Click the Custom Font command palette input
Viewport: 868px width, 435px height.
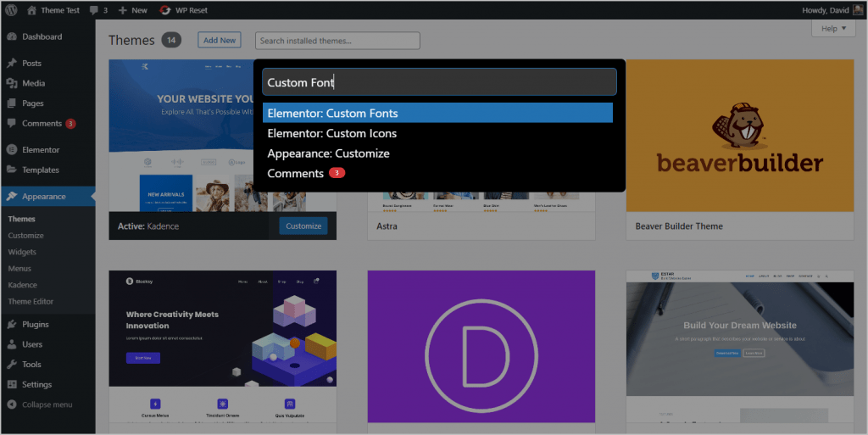pyautogui.click(x=439, y=82)
